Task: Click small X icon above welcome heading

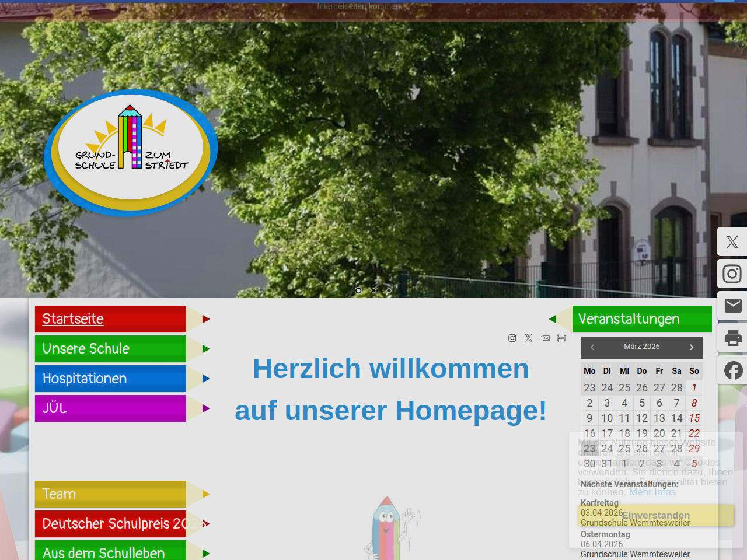Action: coord(529,338)
